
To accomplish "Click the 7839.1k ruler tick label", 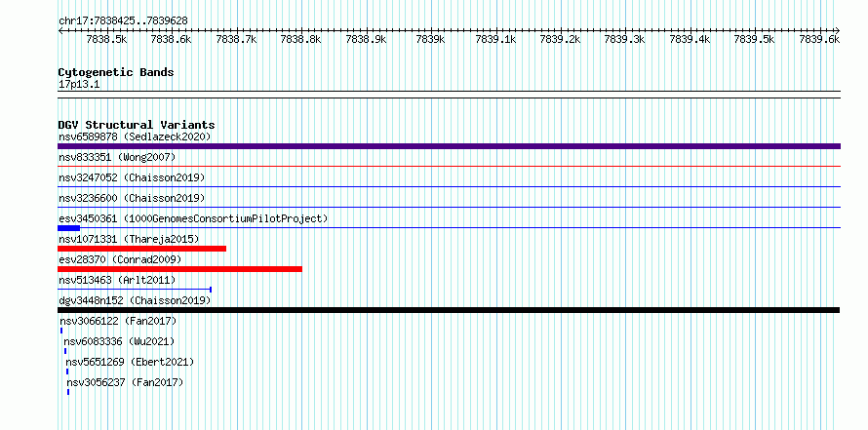I will point(495,39).
